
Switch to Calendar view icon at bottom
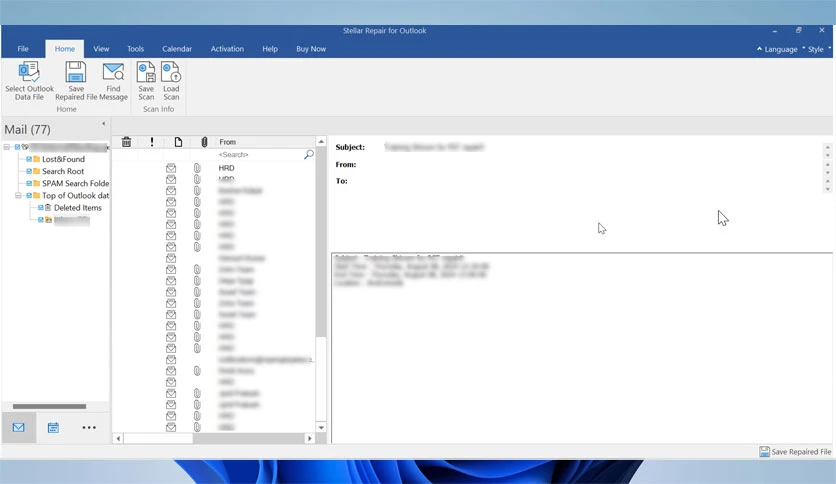[x=53, y=427]
